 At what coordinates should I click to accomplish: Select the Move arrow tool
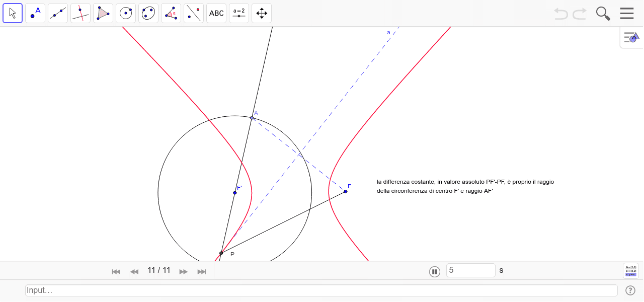pos(13,13)
